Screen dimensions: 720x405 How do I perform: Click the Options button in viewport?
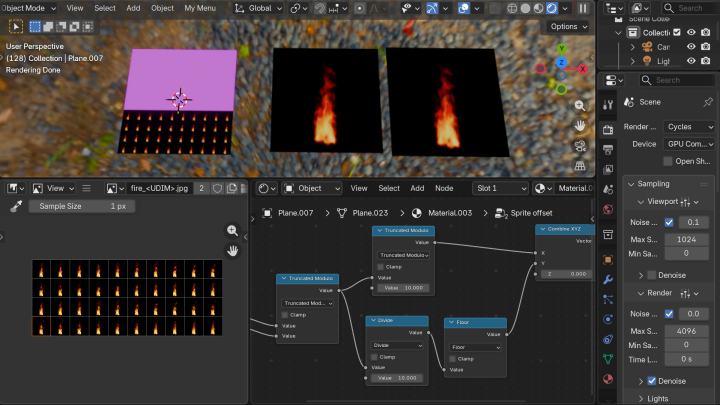[567, 27]
